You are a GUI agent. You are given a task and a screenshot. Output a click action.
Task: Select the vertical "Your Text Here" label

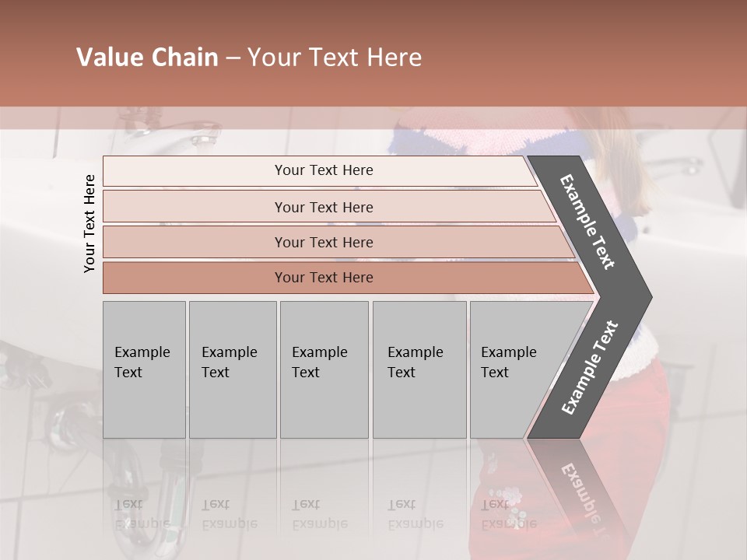coord(89,223)
